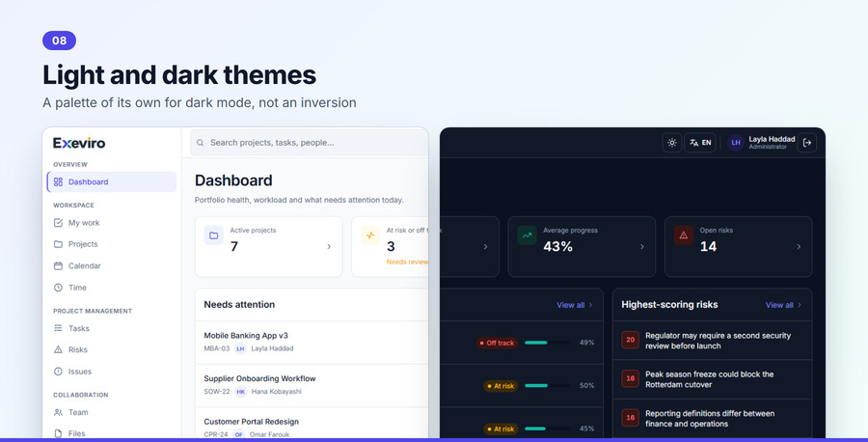Click the MBA-03 project code
The image size is (868, 442).
click(216, 348)
